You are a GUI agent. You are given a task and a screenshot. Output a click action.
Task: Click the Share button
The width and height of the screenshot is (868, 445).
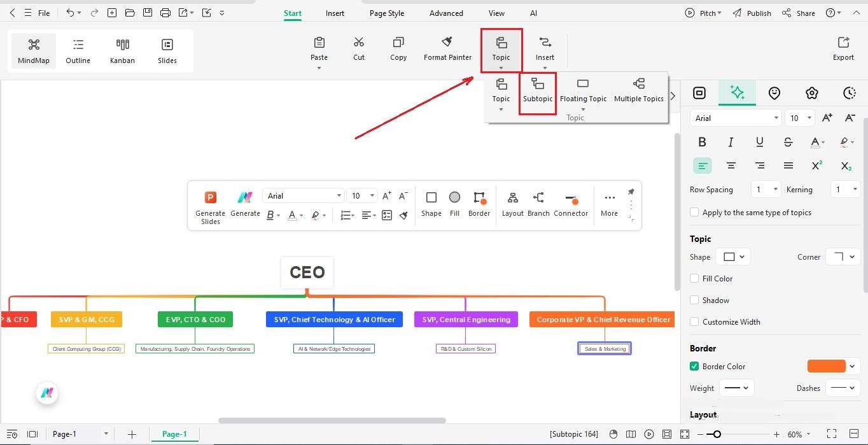click(799, 13)
